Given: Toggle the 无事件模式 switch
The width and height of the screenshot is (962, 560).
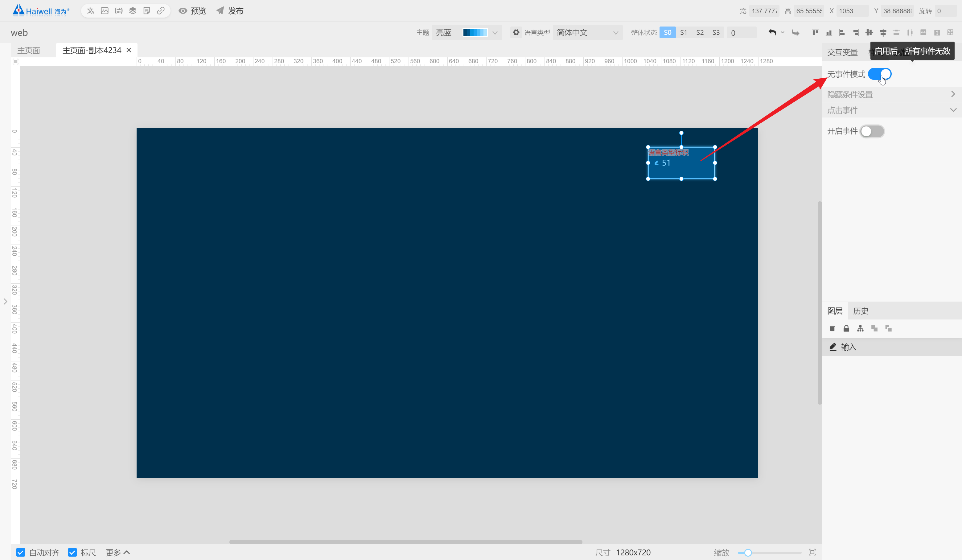Looking at the screenshot, I should tap(880, 74).
